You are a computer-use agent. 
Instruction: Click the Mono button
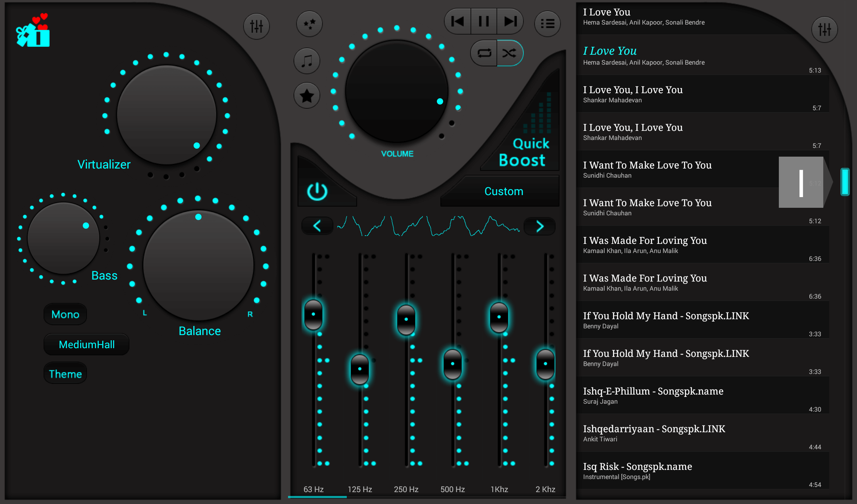click(65, 314)
